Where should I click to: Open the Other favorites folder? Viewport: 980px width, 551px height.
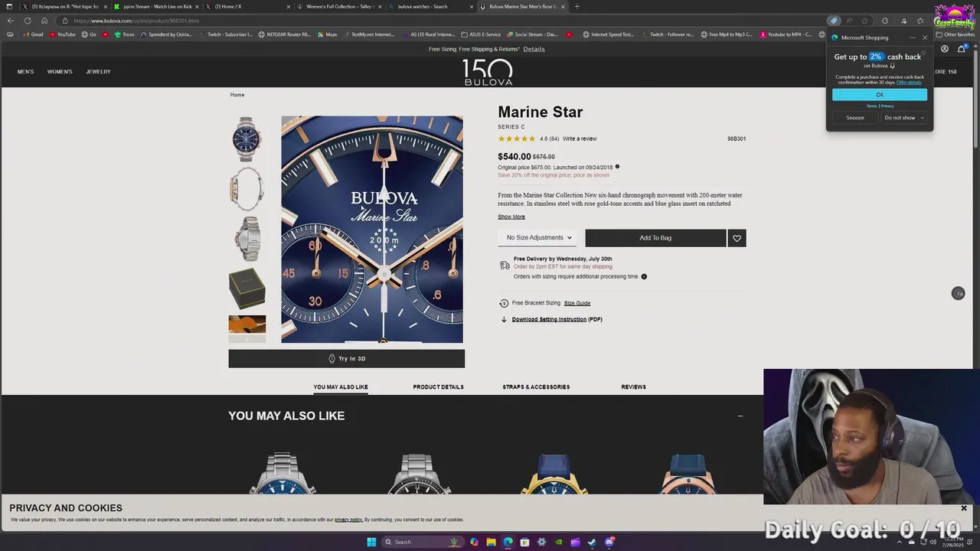(x=955, y=34)
